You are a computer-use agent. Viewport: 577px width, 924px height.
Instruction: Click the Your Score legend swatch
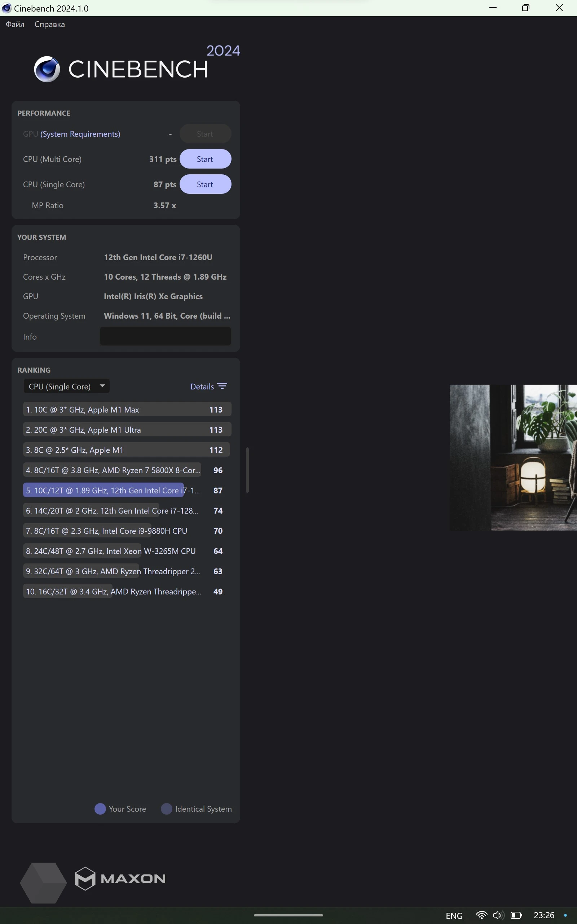(x=100, y=809)
